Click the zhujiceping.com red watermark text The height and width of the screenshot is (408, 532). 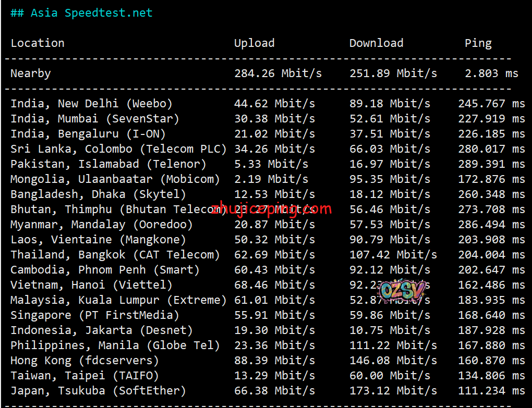pos(271,209)
